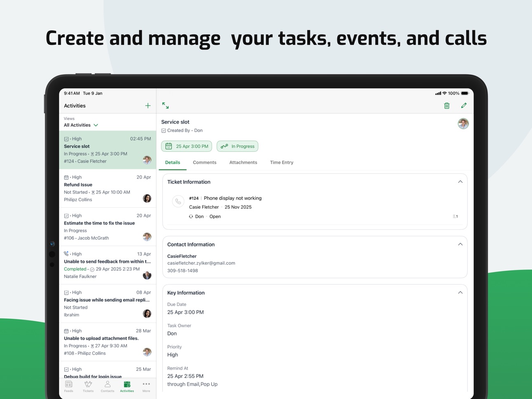Click avatar on Natalie Faulkner row
The width and height of the screenshot is (532, 399).
[147, 275]
